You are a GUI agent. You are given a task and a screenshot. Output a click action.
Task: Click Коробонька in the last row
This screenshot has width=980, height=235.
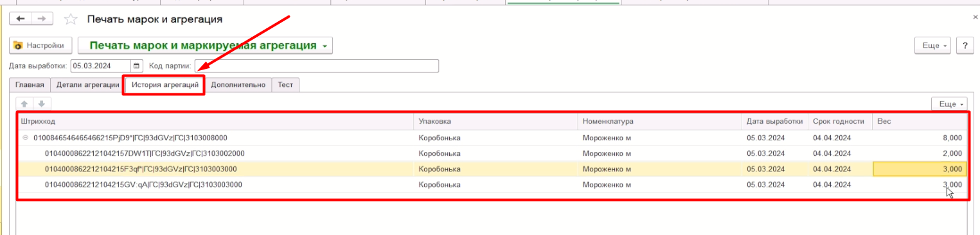[x=440, y=185]
